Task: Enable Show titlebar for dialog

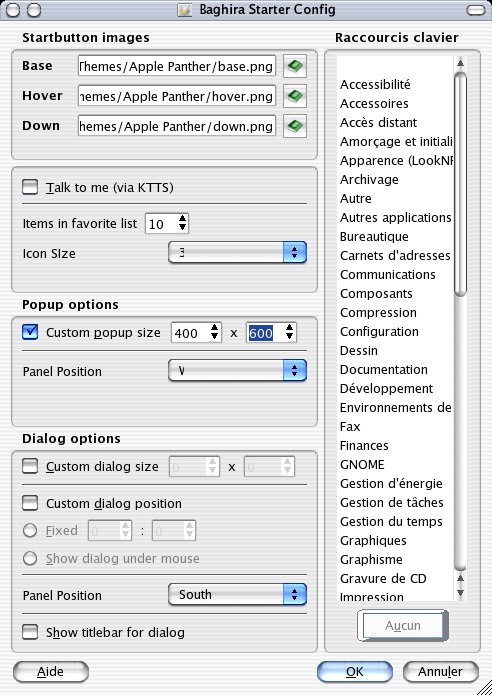Action: tap(30, 632)
